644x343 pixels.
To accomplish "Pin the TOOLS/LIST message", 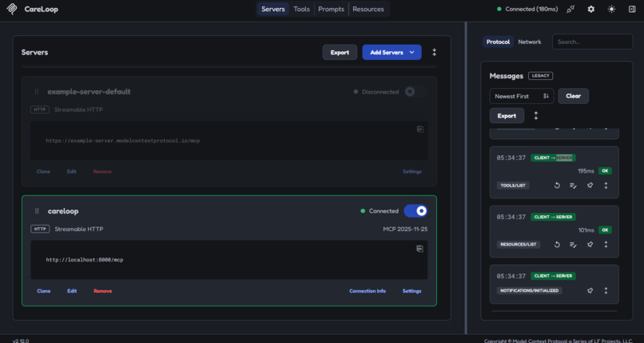I will [x=590, y=185].
